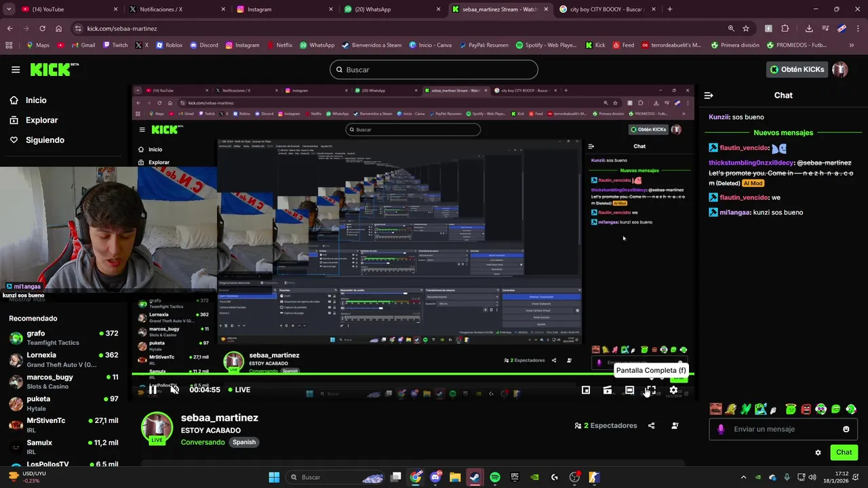This screenshot has height=488, width=868.
Task: Open PayPal: Resumen bookmark
Action: tap(484, 45)
